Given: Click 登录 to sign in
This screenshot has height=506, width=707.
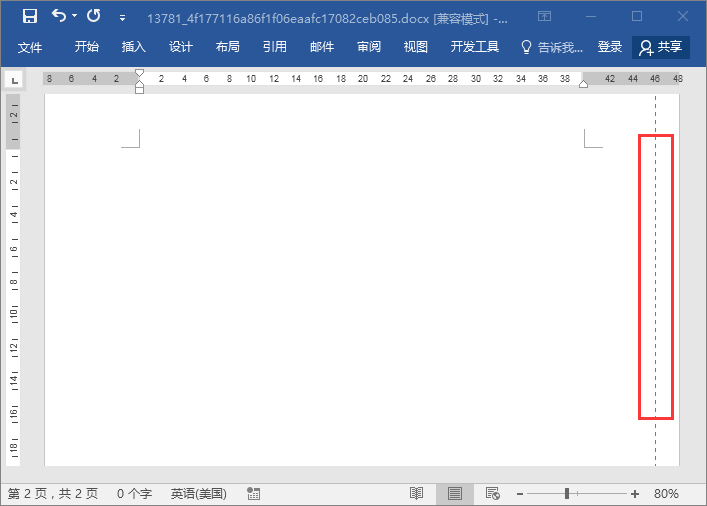Looking at the screenshot, I should [610, 47].
